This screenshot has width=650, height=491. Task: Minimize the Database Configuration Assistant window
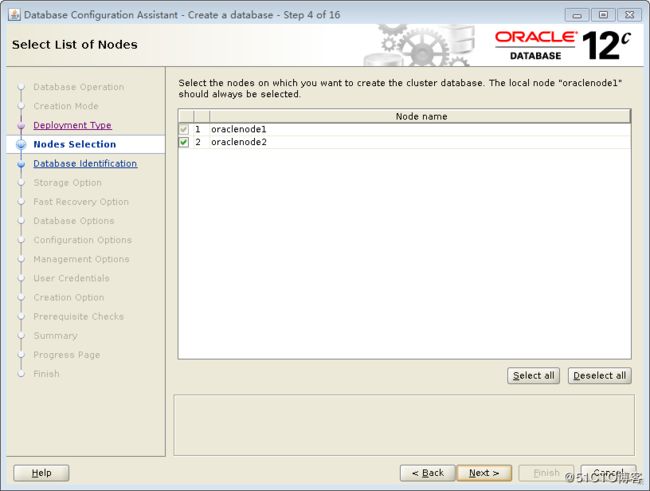577,15
